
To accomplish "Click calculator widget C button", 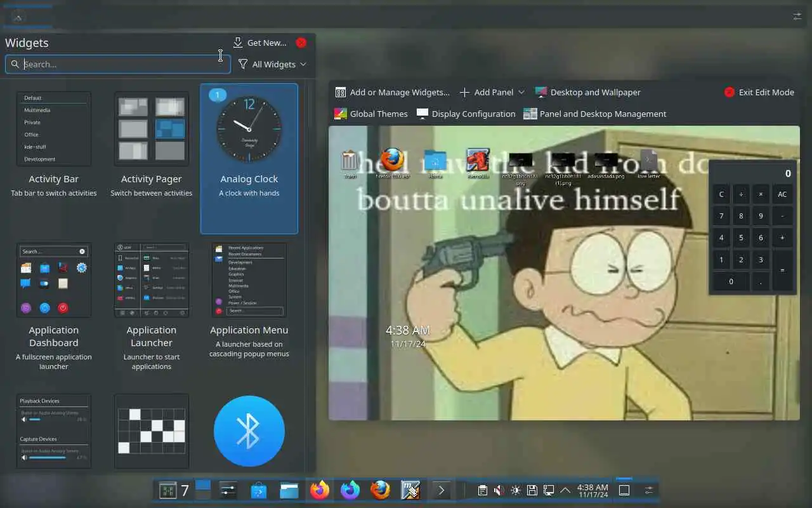I will (x=721, y=194).
